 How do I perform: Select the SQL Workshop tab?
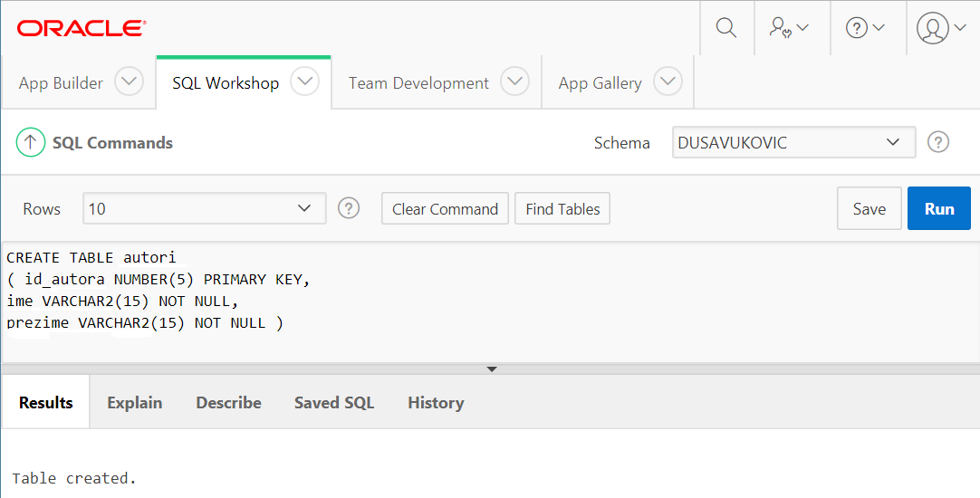pos(226,83)
